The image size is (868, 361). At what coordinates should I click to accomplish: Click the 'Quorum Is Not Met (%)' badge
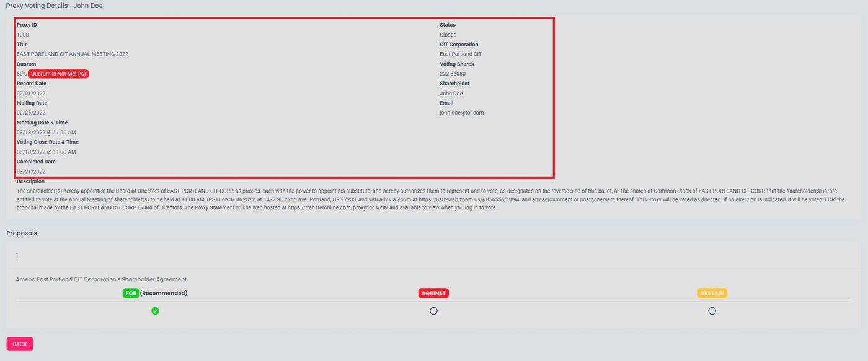pyautogui.click(x=58, y=74)
